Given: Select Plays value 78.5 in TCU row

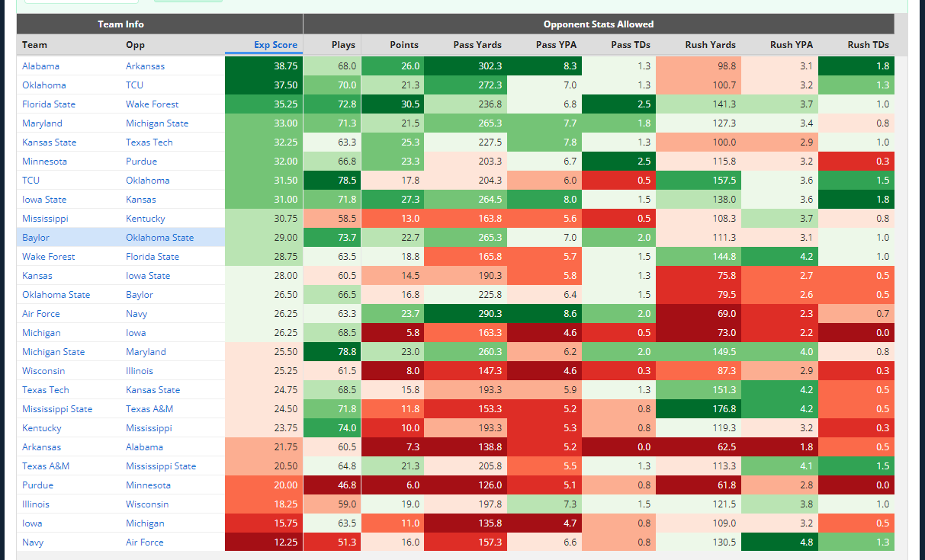Looking at the screenshot, I should coord(332,181).
